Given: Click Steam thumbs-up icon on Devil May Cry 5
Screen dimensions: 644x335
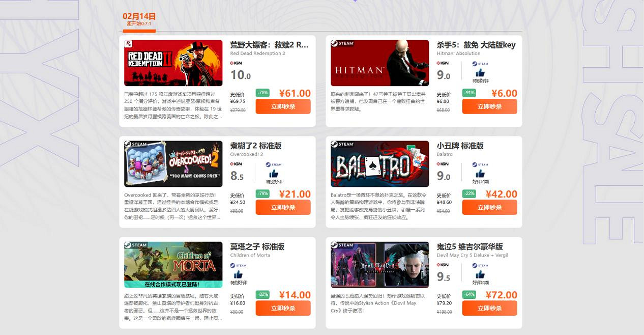Looking at the screenshot, I should tap(480, 274).
